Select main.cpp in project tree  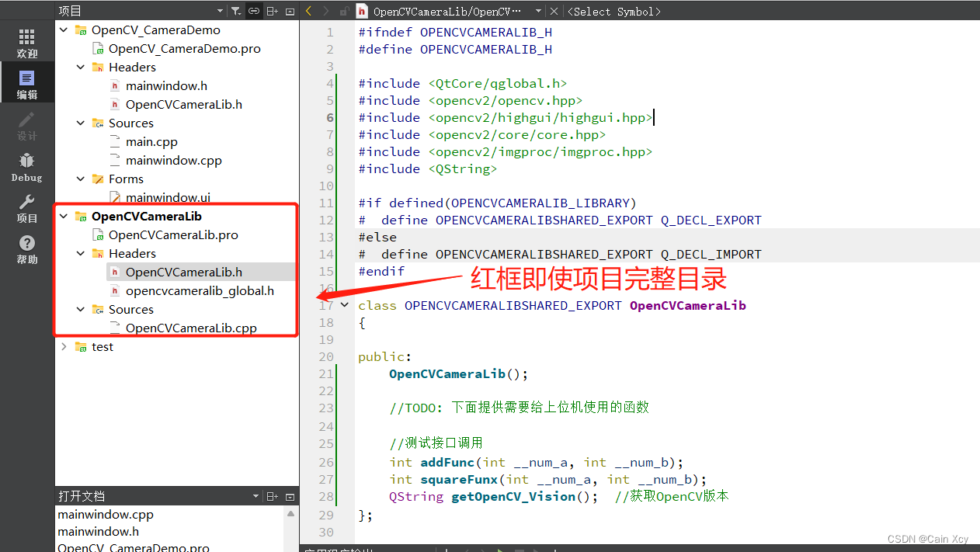coord(151,141)
